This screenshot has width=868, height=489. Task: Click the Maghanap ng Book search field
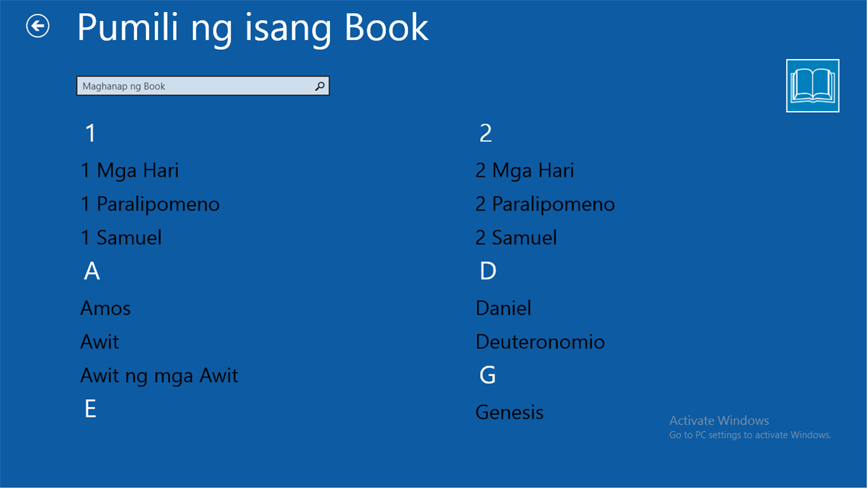click(196, 86)
